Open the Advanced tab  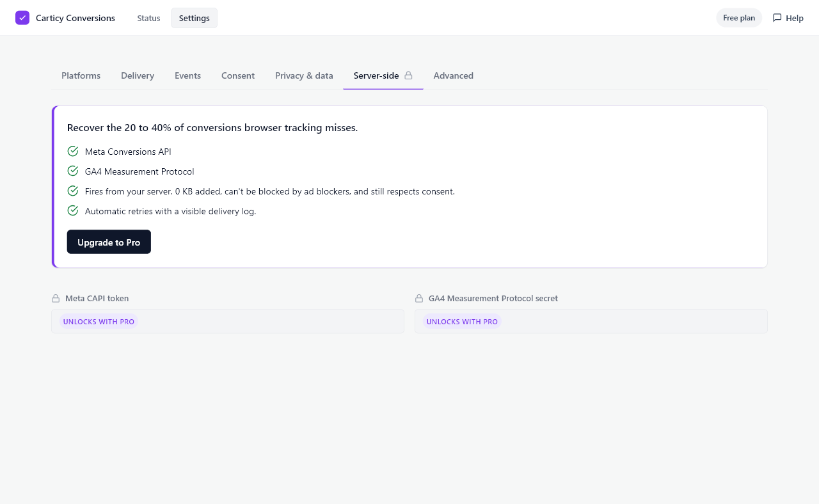click(453, 75)
